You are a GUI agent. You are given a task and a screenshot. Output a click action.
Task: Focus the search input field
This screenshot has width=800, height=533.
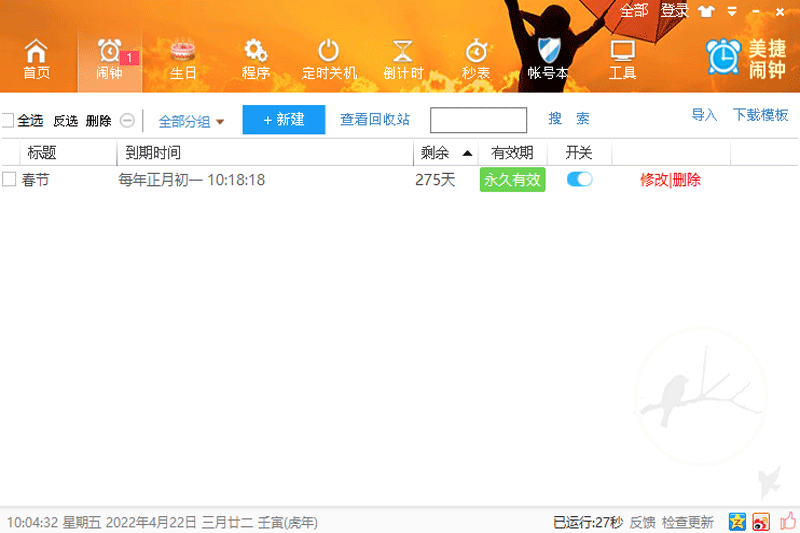point(479,120)
